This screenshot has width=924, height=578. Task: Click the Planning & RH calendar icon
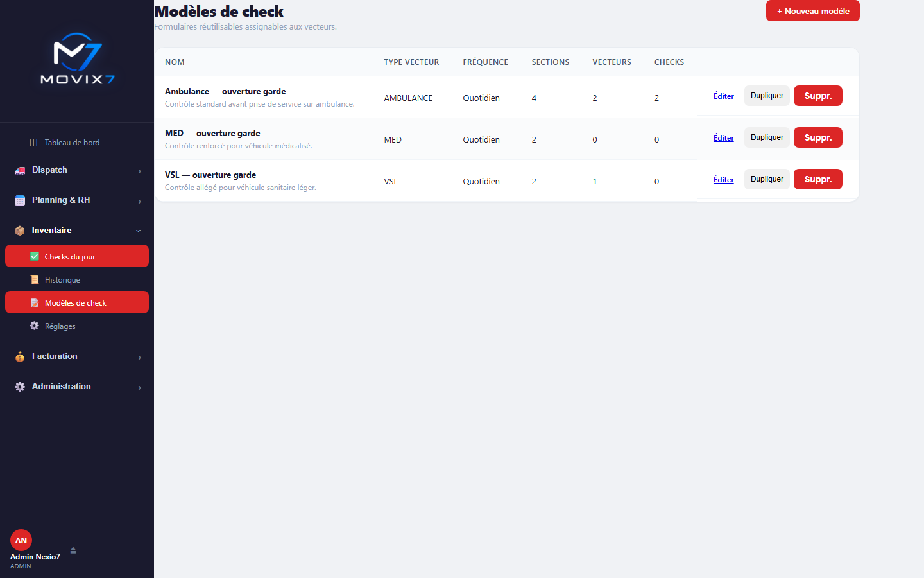[x=20, y=200]
